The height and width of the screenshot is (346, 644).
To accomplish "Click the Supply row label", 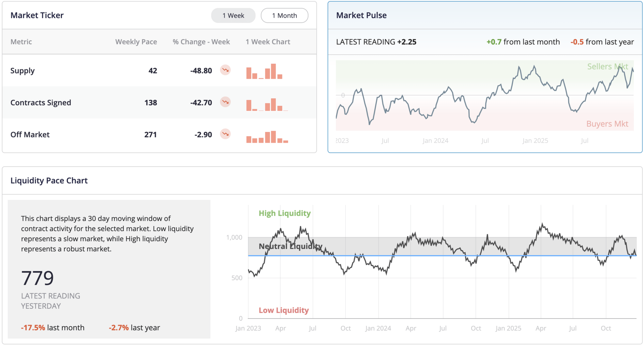I will tap(22, 71).
